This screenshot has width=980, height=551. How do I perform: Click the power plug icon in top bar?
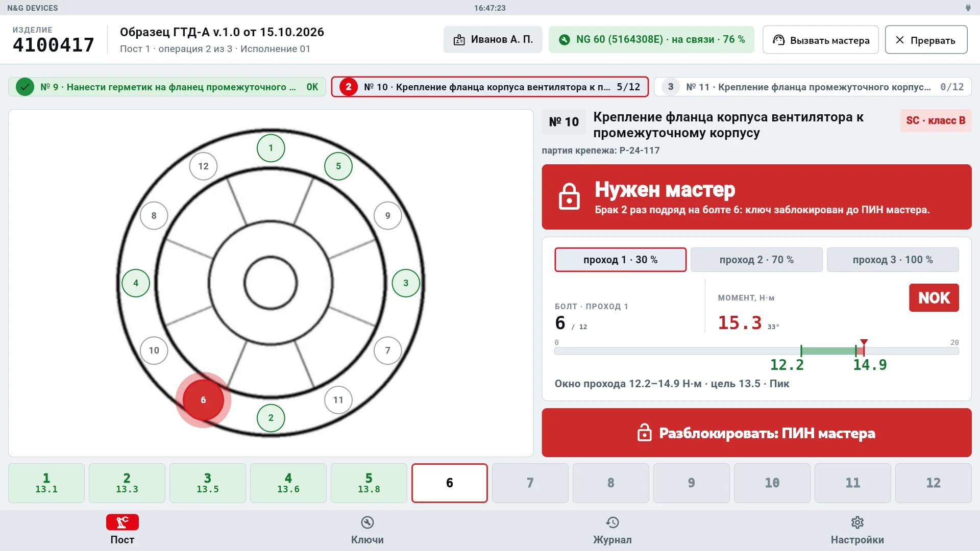tap(968, 8)
